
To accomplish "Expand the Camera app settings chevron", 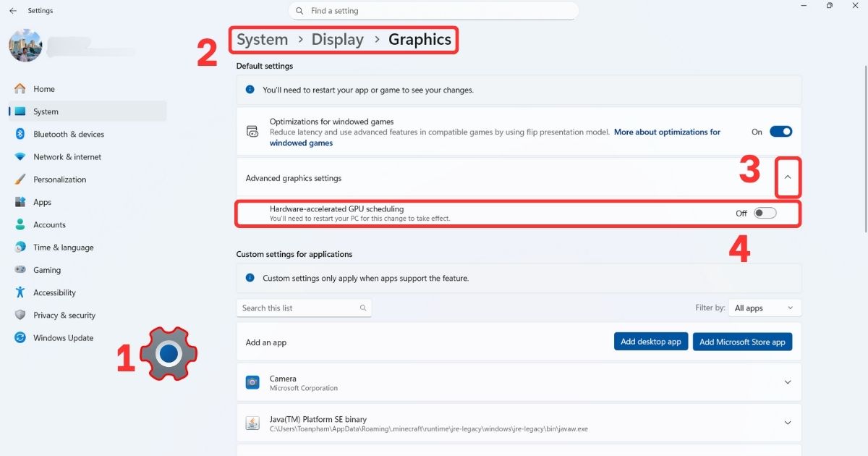I will [788, 383].
